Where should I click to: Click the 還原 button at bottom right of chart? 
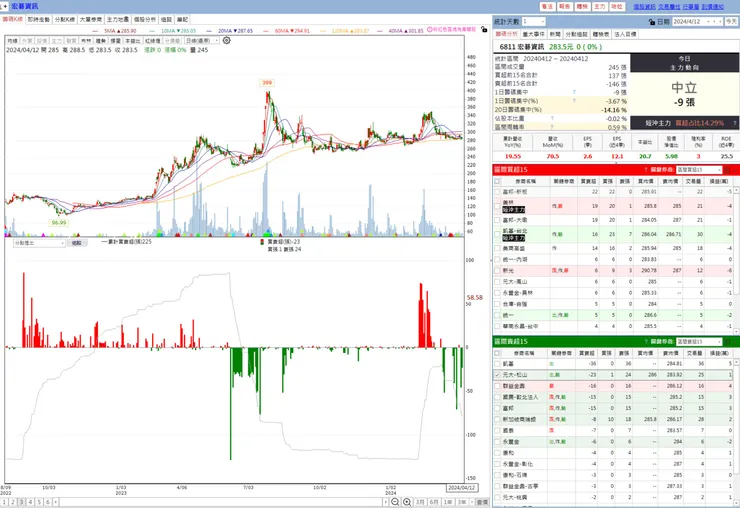click(482, 502)
